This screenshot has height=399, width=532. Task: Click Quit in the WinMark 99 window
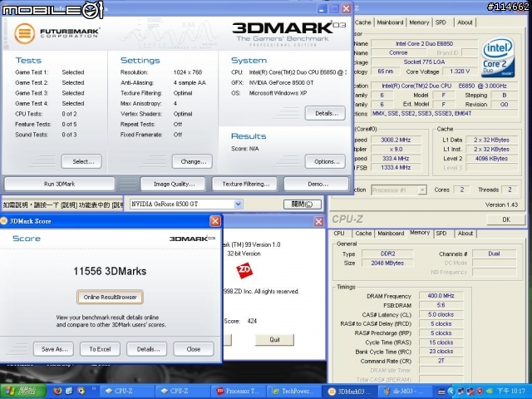tap(274, 340)
